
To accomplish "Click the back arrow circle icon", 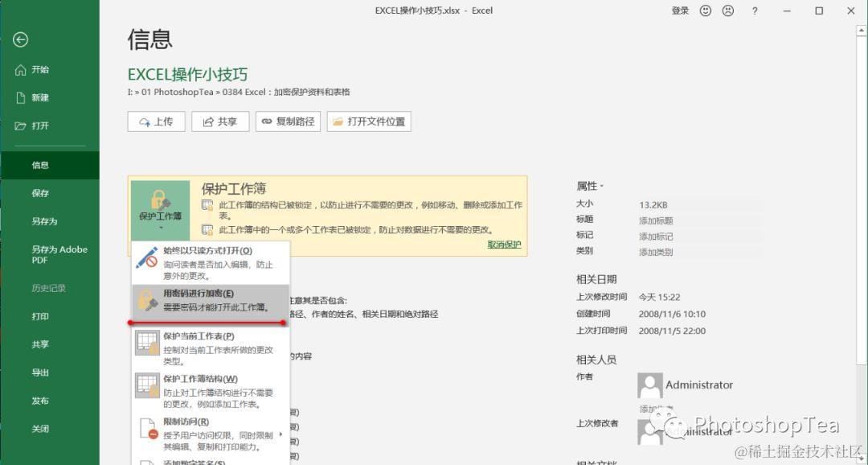I will 20,39.
